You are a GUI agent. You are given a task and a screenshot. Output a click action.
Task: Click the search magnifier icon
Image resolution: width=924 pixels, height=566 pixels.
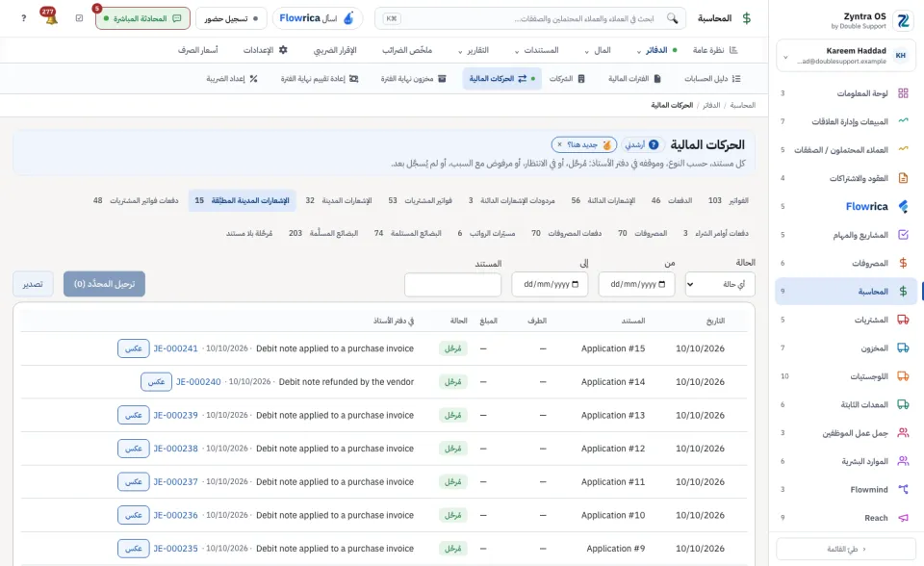click(x=673, y=18)
